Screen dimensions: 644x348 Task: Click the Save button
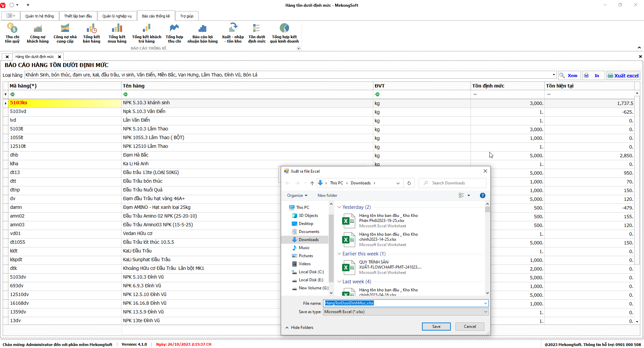(x=436, y=327)
